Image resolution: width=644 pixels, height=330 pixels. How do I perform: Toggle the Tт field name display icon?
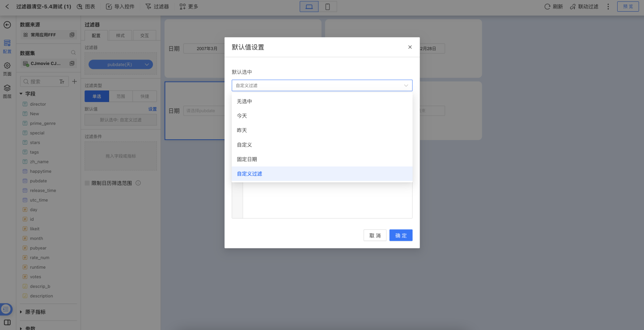coord(62,81)
